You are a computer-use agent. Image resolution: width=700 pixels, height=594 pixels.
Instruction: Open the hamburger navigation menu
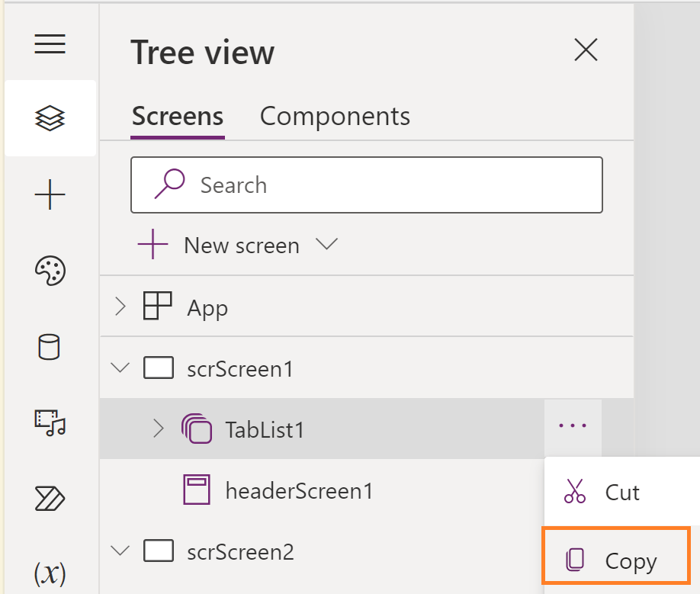point(50,45)
